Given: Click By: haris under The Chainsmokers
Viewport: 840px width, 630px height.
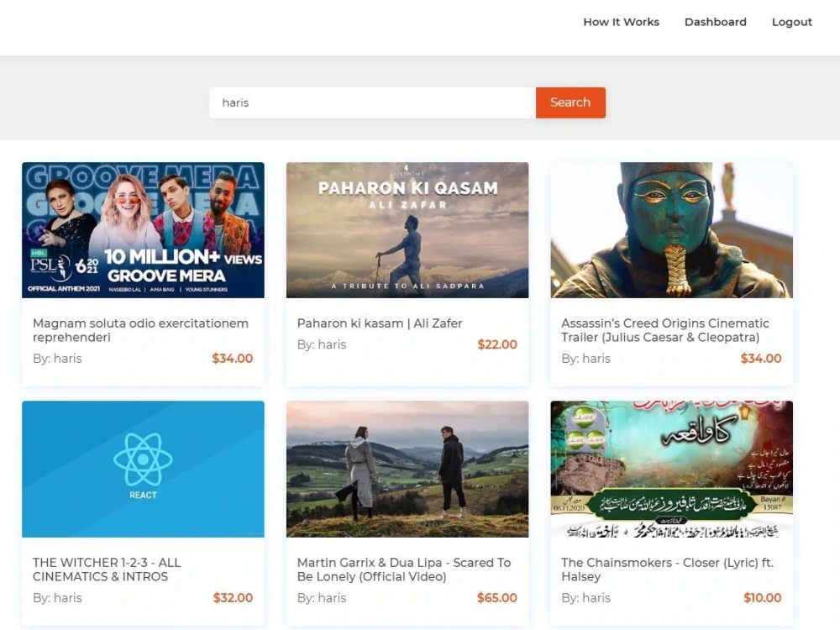Looking at the screenshot, I should (585, 598).
